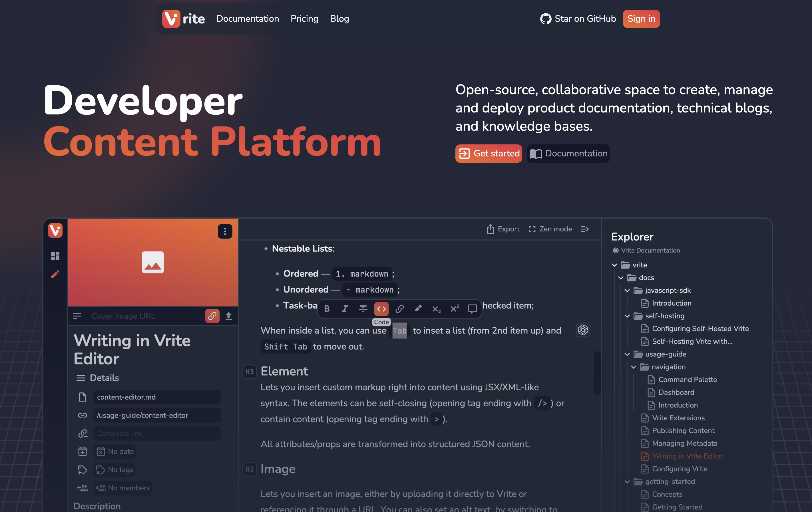Insert a link via the bubble toolbar
The width and height of the screenshot is (812, 512).
(x=400, y=309)
